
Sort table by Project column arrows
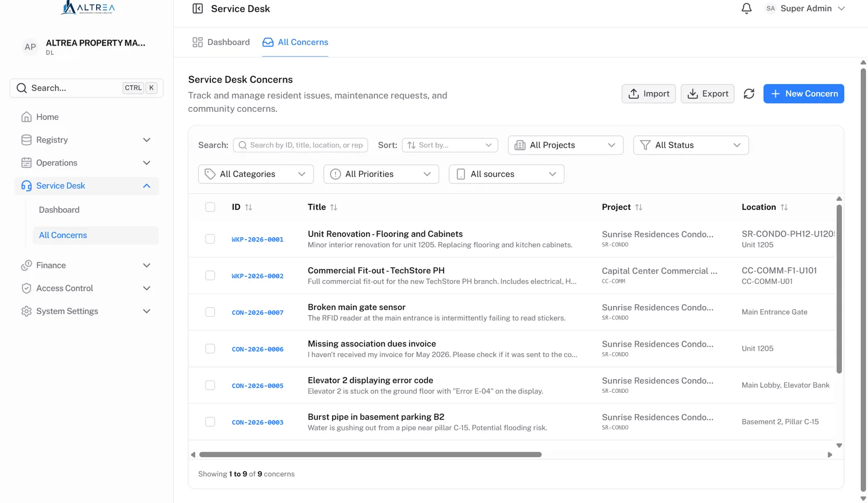click(639, 207)
